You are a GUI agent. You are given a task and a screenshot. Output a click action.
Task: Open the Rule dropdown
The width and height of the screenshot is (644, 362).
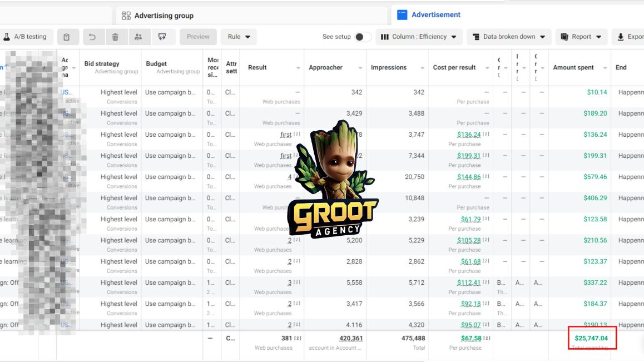[x=239, y=37]
